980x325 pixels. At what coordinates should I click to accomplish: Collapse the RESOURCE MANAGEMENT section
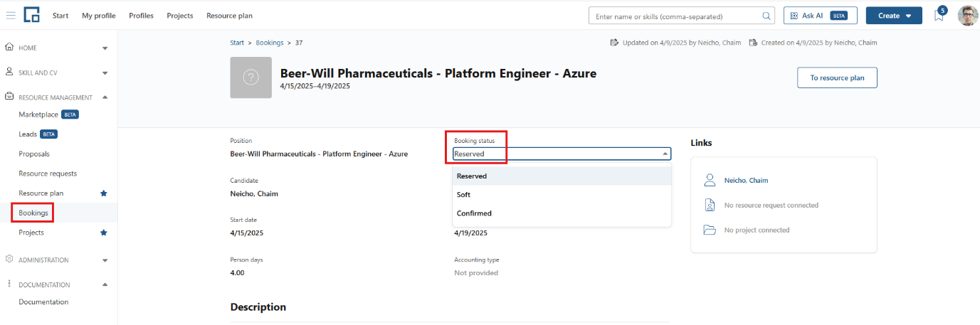(105, 97)
